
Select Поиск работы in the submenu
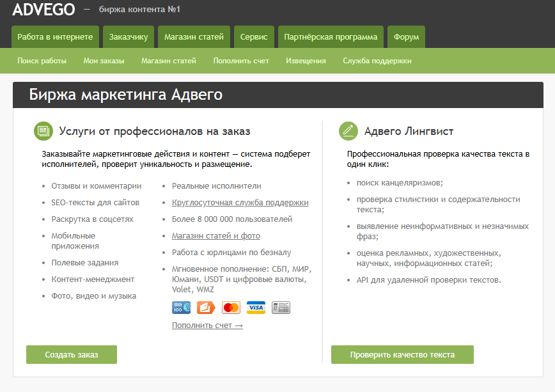point(42,61)
